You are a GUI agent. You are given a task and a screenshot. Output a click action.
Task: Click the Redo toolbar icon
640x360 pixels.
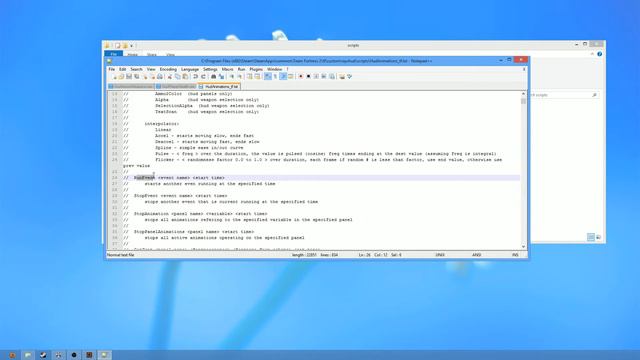(x=203, y=77)
